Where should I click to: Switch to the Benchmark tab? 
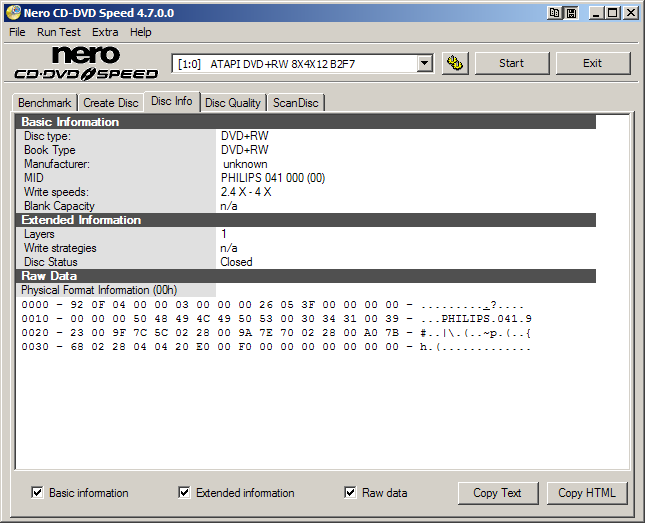(45, 102)
